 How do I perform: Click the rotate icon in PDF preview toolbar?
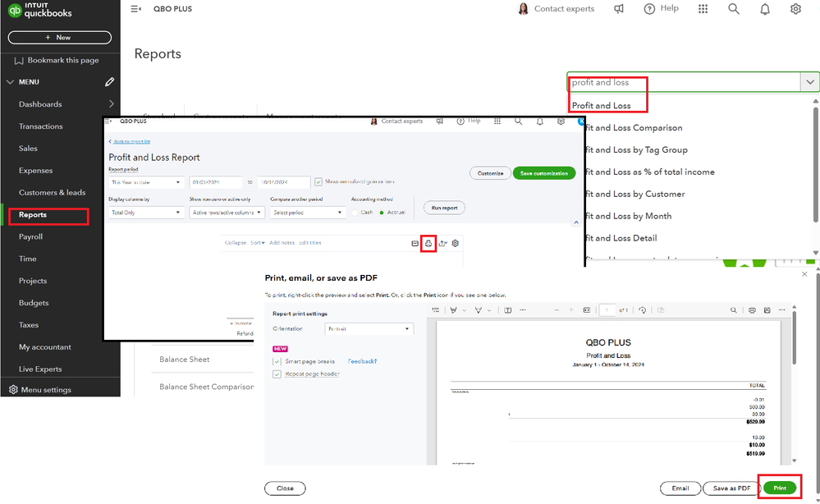point(642,310)
